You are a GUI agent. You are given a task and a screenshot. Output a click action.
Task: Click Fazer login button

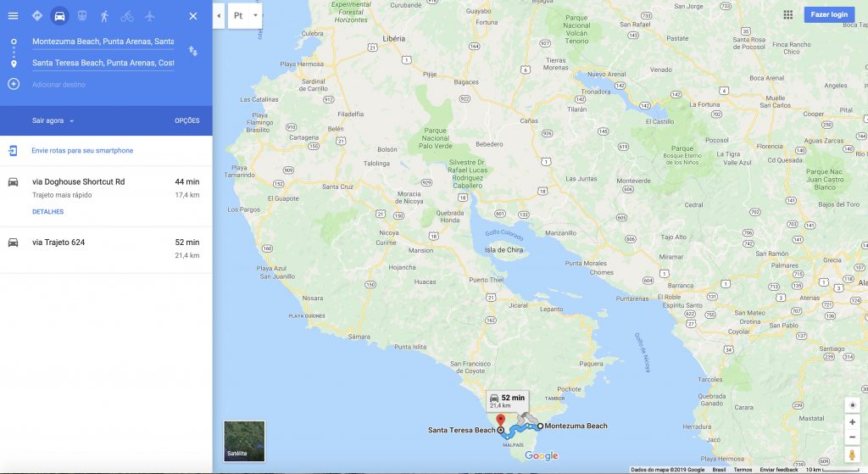[829, 14]
